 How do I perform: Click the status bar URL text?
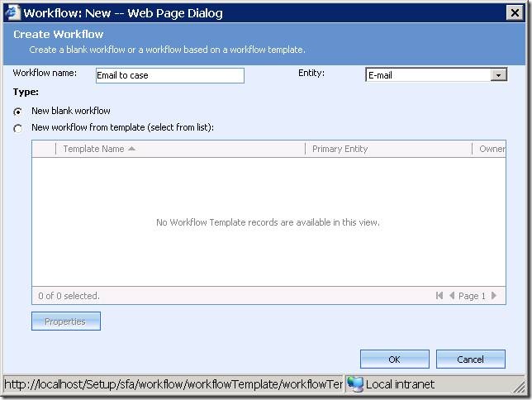[x=173, y=384]
